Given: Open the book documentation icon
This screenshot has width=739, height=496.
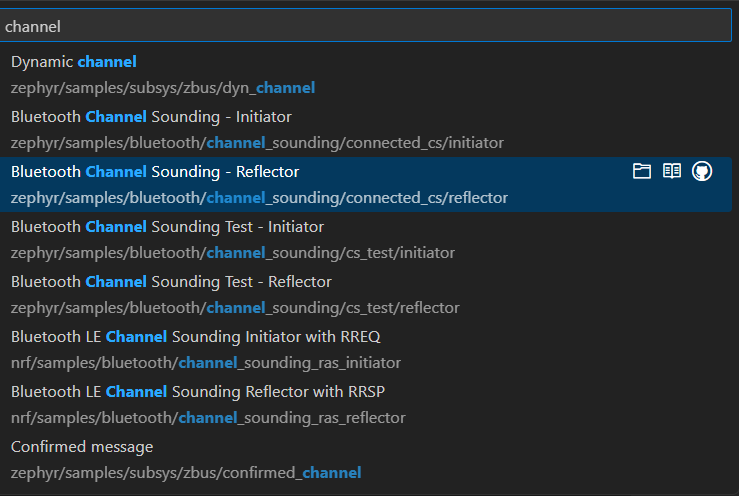Looking at the screenshot, I should click(x=672, y=172).
